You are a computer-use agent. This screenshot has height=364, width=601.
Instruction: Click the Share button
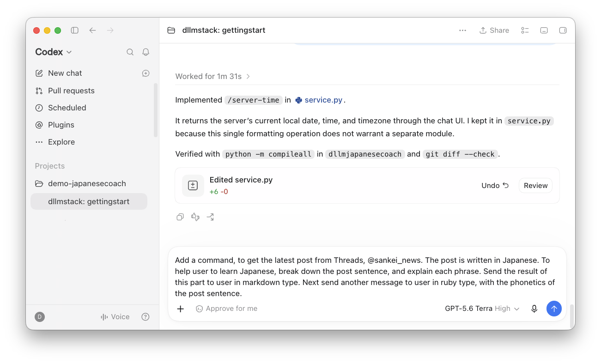tap(494, 30)
